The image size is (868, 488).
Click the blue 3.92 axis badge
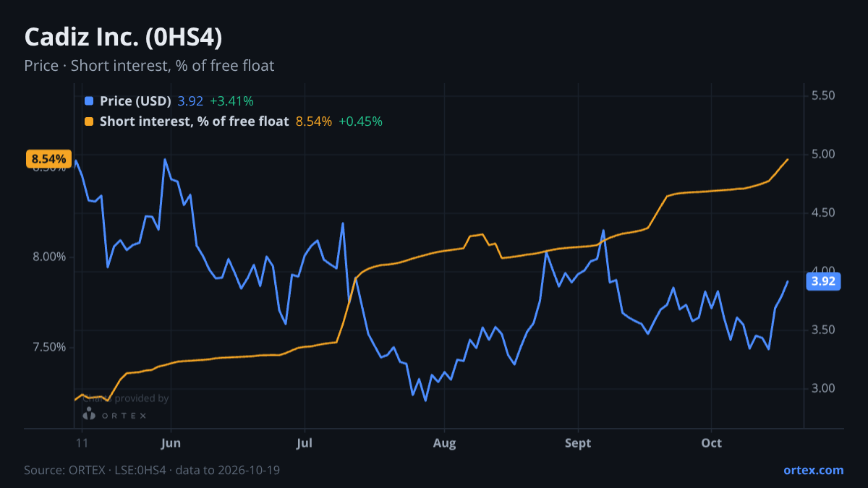pyautogui.click(x=824, y=282)
